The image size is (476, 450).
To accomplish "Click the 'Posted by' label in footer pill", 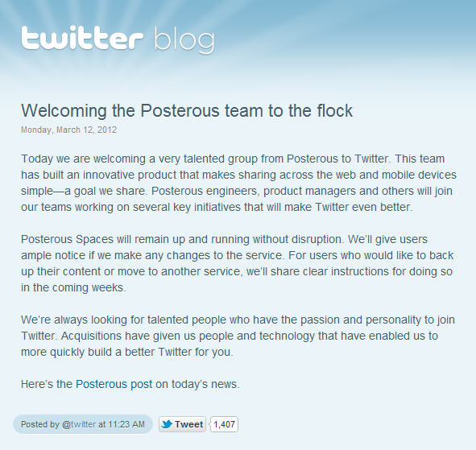I will (x=39, y=424).
